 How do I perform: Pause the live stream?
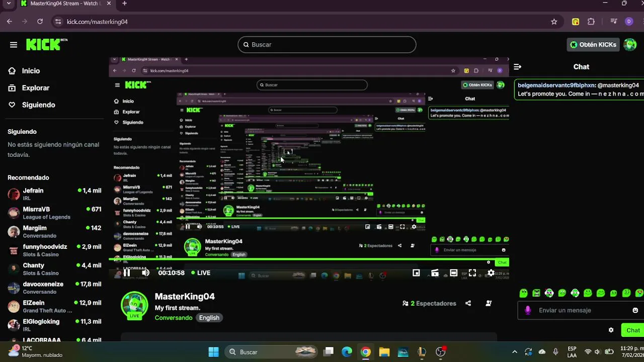[127, 273]
